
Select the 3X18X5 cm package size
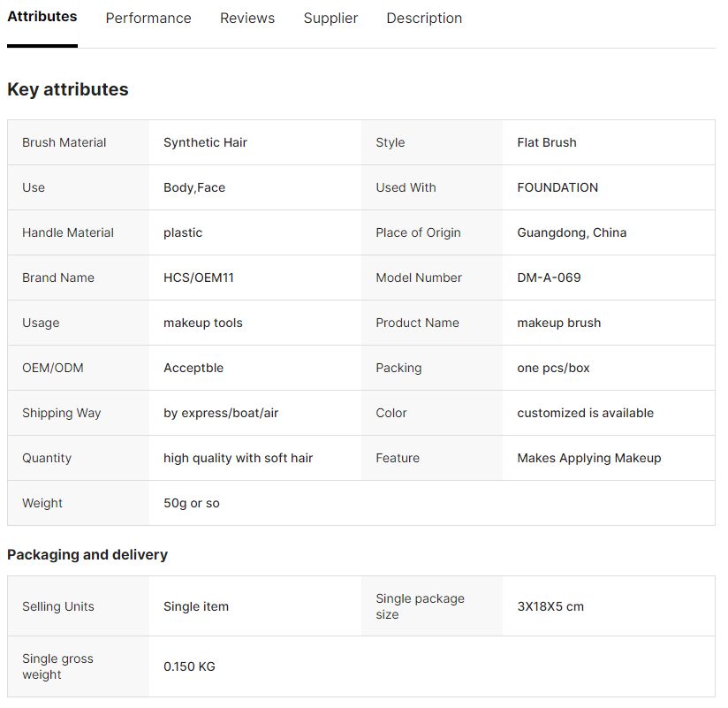point(550,607)
